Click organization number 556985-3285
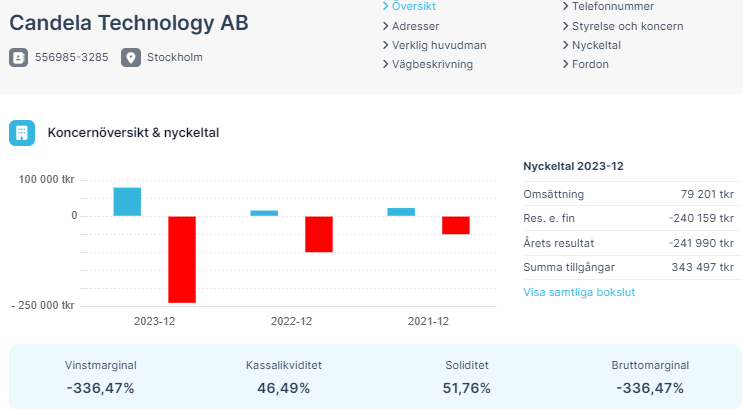743x409 pixels. coord(71,57)
